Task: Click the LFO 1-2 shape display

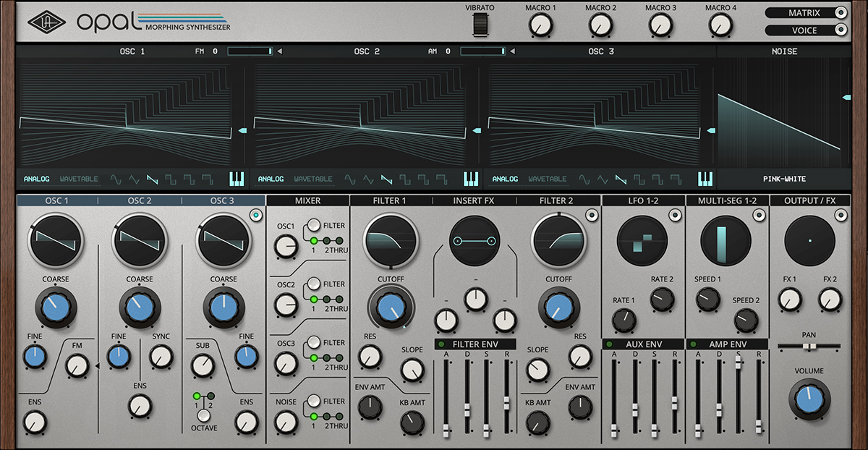Action: coord(644,240)
